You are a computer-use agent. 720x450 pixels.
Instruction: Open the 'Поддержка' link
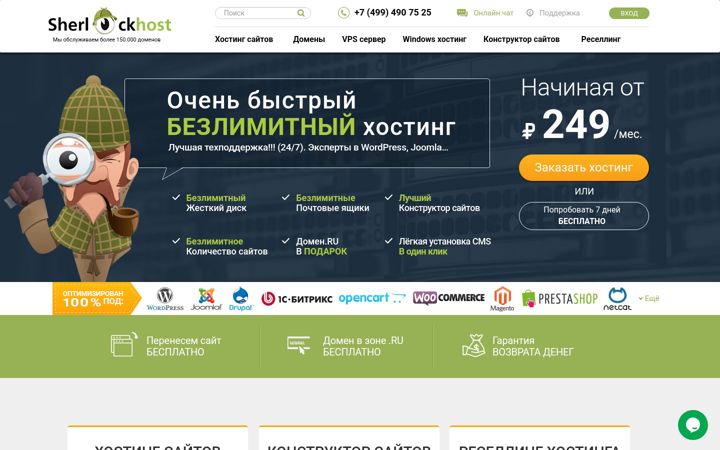pos(559,13)
